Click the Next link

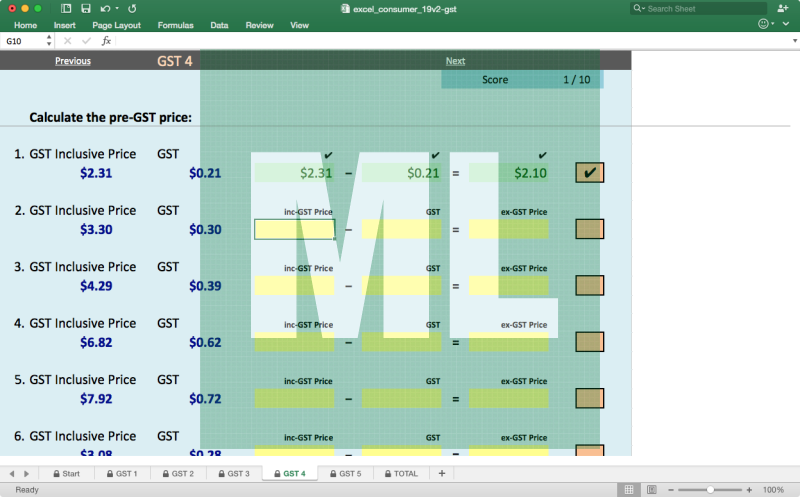tap(455, 61)
